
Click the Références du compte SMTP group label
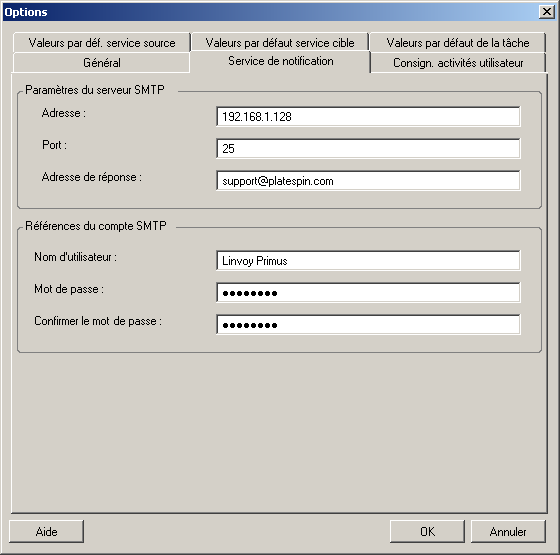pyautogui.click(x=96, y=226)
